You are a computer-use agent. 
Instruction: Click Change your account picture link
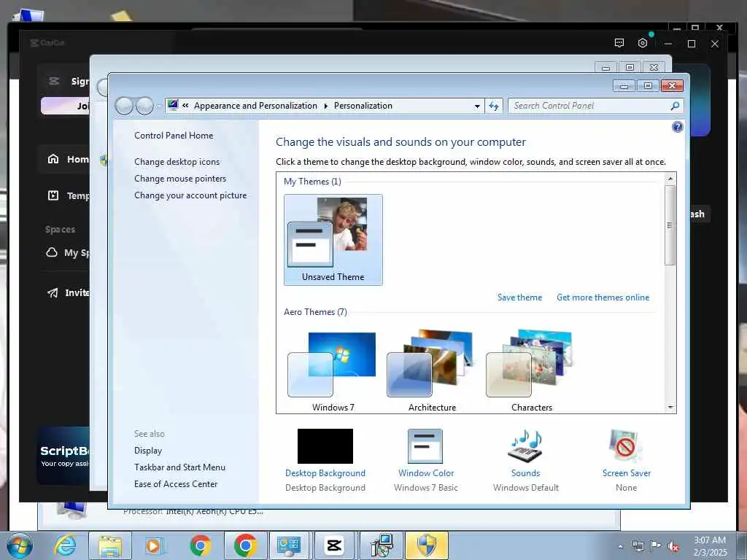(x=190, y=195)
